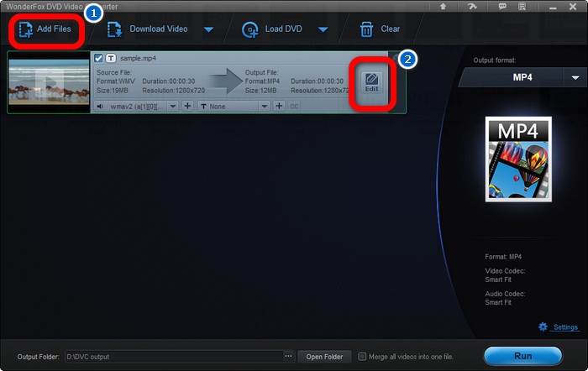Screen dimensions: 588x371
Task: Click the source Resolution:1280x720 text
Action: pyautogui.click(x=174, y=91)
